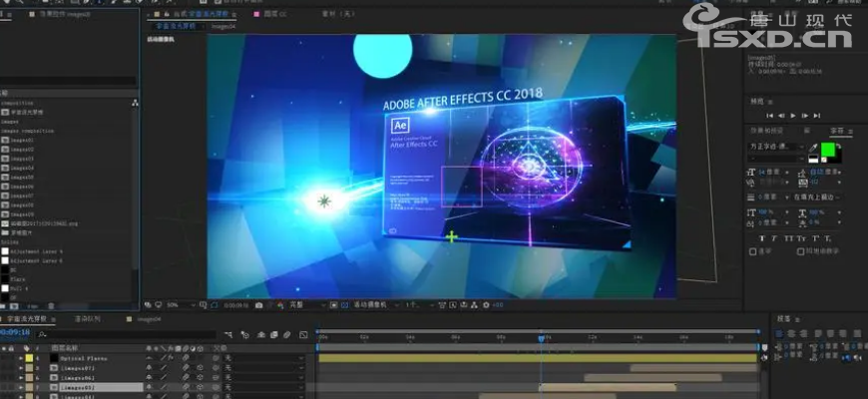Viewport: 868px width, 399px height.
Task: Select images01 in the Project panel
Action: point(22,140)
